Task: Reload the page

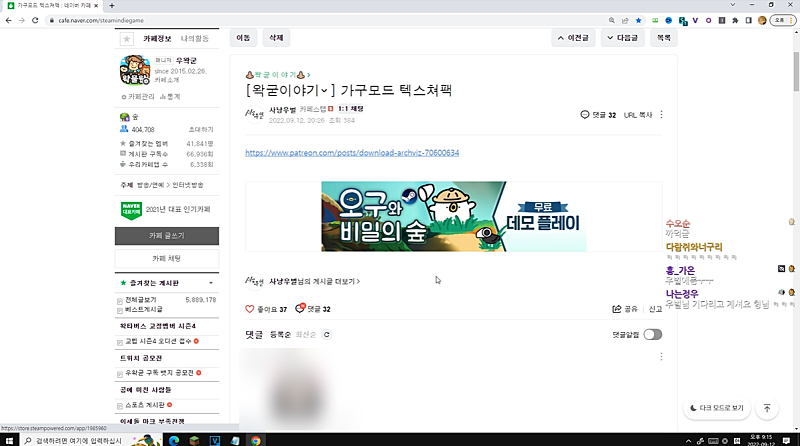Action: point(35,20)
